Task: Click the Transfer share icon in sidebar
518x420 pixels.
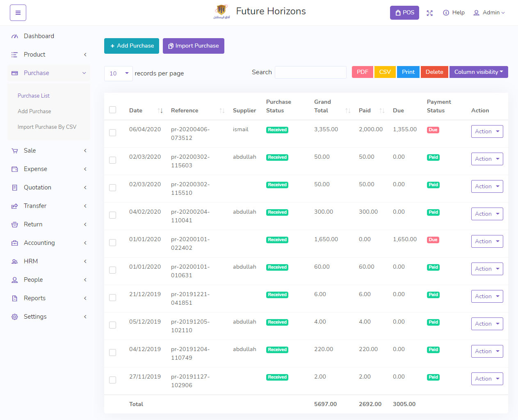Action: click(x=15, y=206)
